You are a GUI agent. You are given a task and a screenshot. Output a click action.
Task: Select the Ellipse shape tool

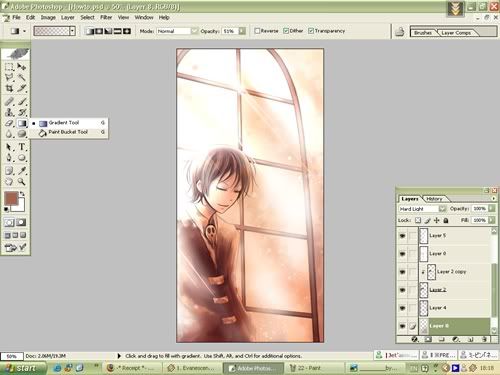tap(22, 158)
